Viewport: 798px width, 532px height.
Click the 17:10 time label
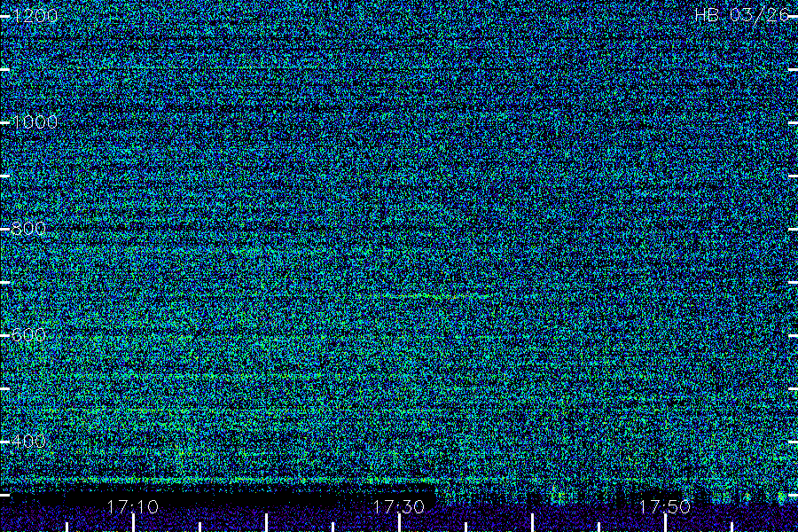(x=133, y=506)
